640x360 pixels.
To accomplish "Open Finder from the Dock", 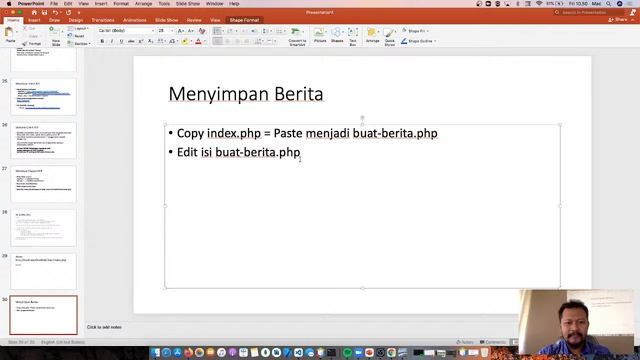I will 156,352.
